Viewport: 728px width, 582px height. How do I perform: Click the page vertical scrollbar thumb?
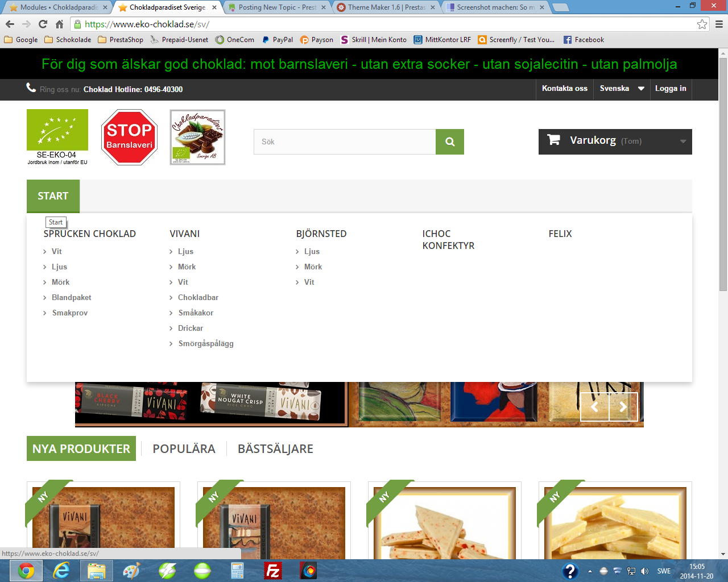click(723, 174)
